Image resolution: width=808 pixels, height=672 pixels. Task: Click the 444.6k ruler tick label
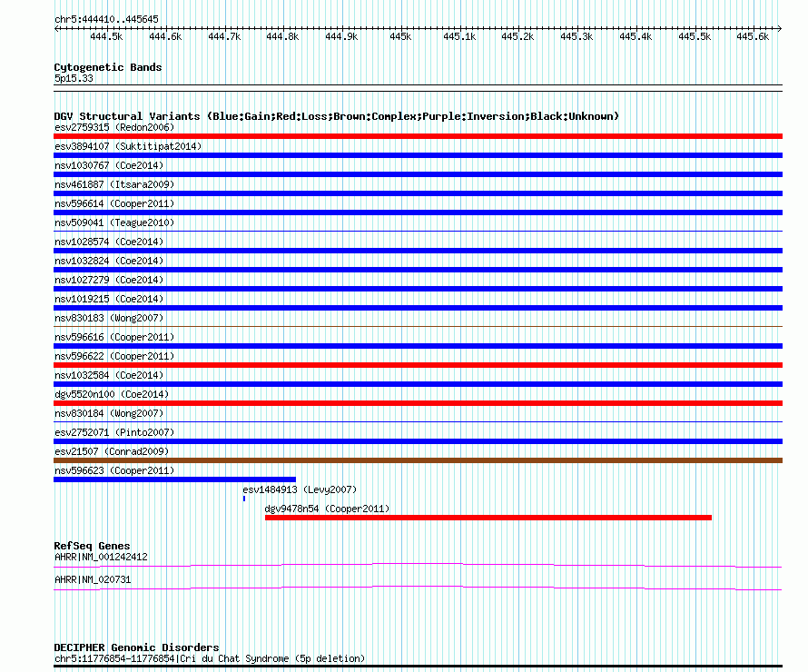[165, 37]
